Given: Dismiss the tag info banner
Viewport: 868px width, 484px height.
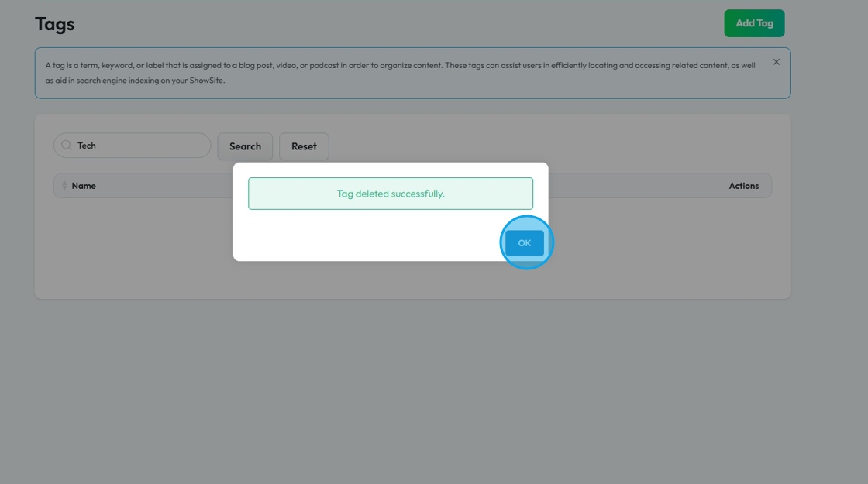Looking at the screenshot, I should [x=776, y=62].
